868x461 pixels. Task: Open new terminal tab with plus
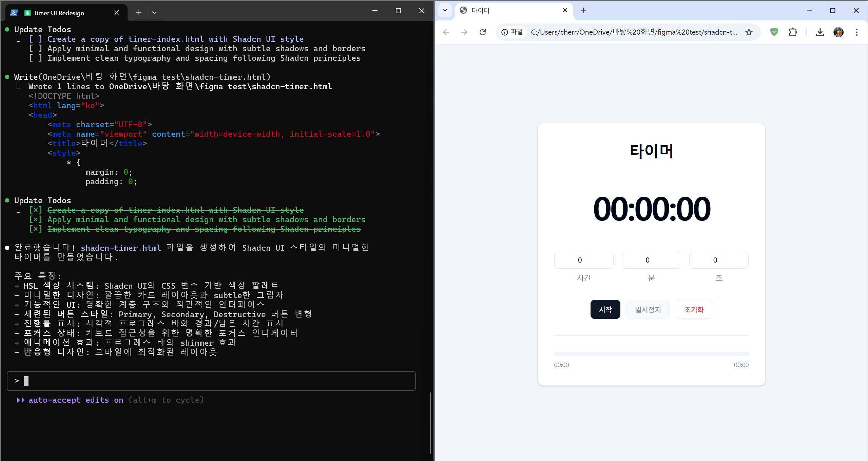139,13
